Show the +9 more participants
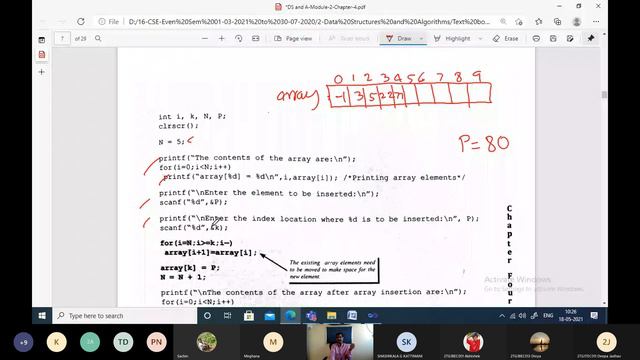 23,342
